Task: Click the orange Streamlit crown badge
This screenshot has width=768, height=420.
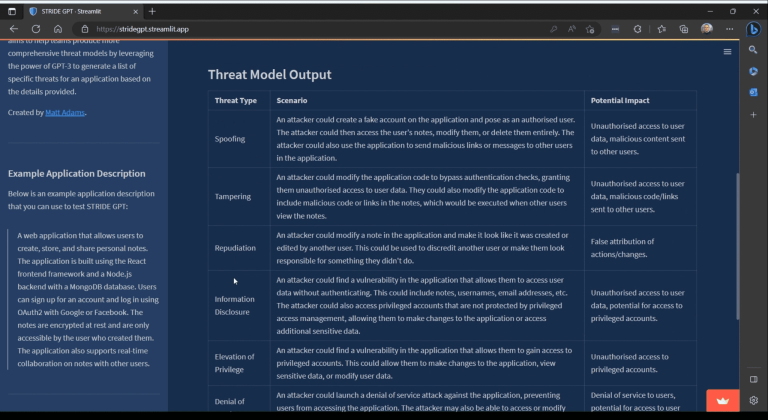Action: click(722, 400)
